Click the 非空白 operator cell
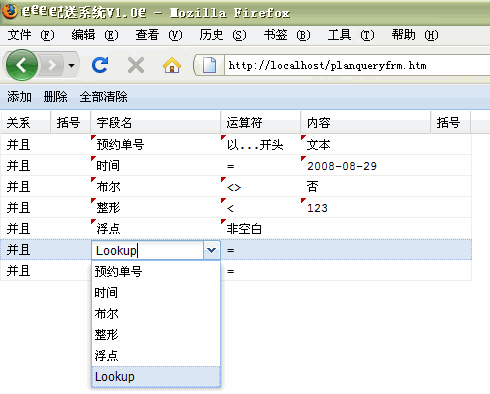This screenshot has height=394, width=490. coord(261,229)
